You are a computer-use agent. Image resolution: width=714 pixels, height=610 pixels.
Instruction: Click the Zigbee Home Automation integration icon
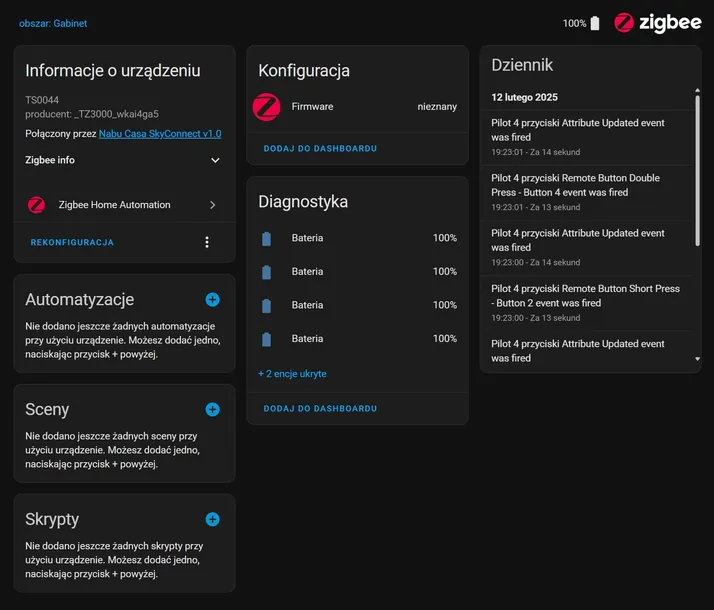pos(36,205)
